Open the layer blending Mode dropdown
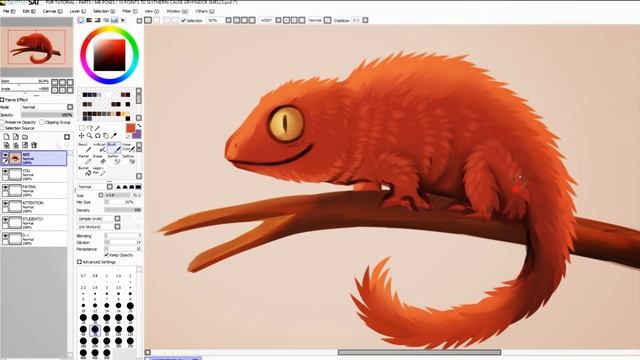Viewport: 640px width, 360px height. click(x=47, y=107)
